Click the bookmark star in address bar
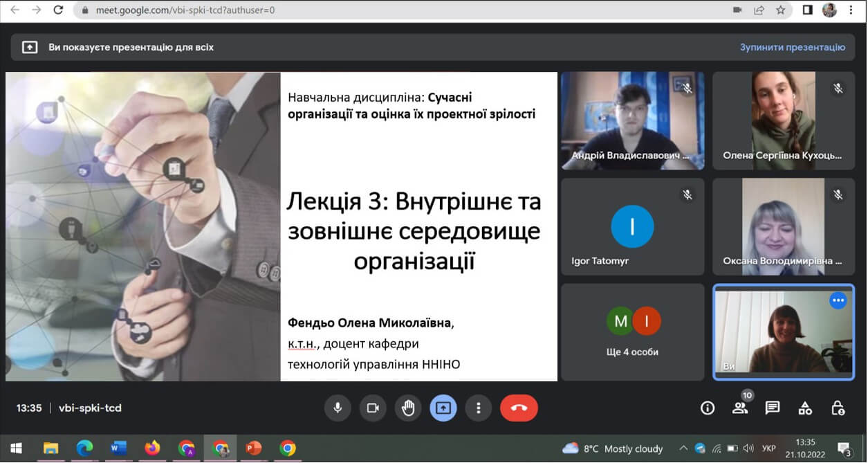 point(780,10)
